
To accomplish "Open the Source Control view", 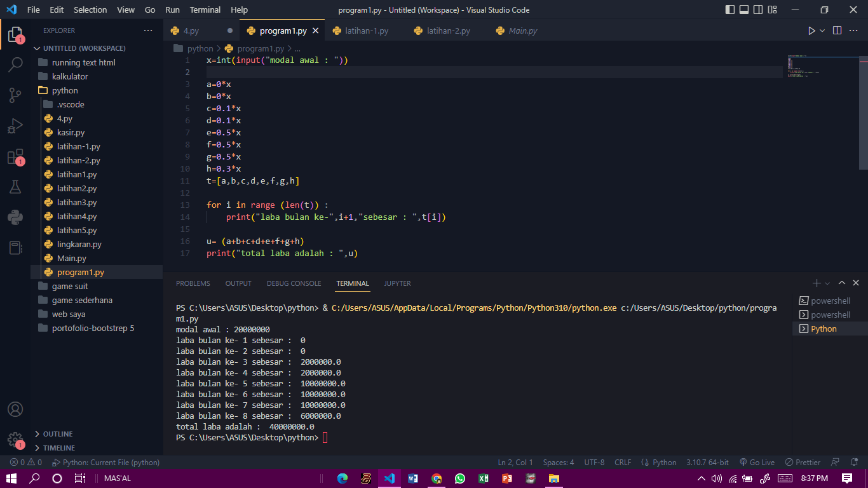I will coord(15,95).
